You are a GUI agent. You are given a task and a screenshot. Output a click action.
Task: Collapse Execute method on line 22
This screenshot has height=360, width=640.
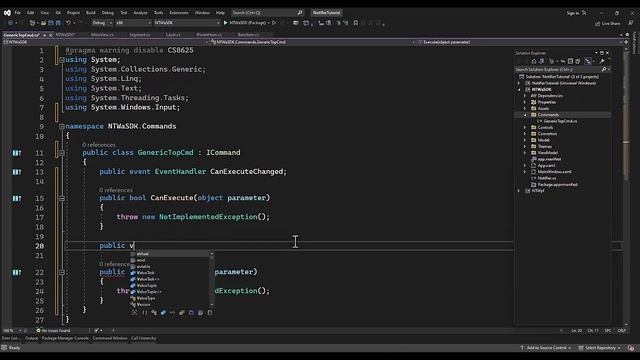[x=62, y=272]
